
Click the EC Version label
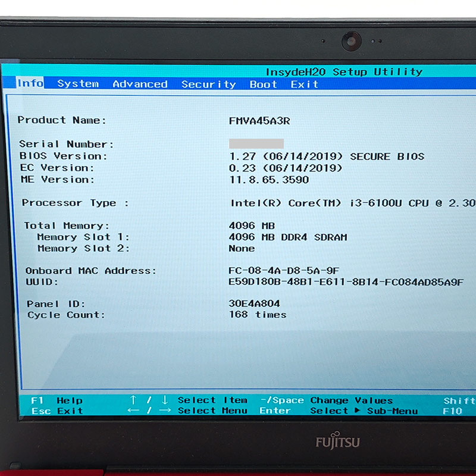57,168
